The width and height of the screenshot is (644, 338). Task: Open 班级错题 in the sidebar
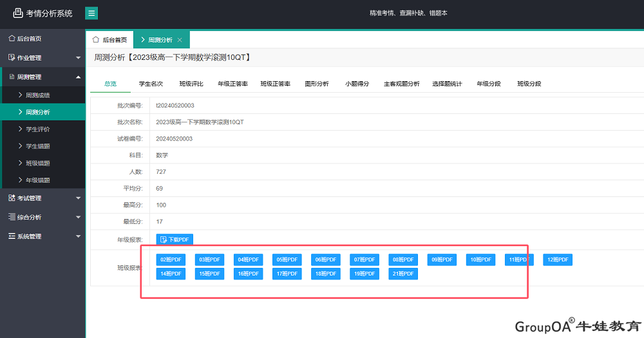(43, 163)
